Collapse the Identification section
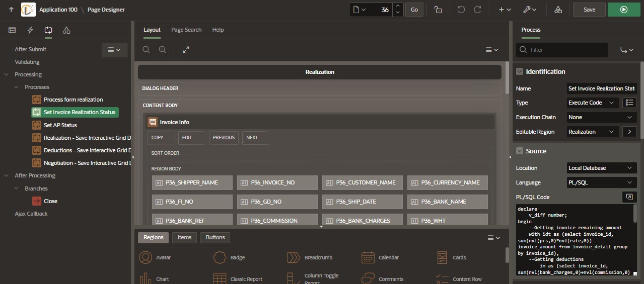 (x=520, y=72)
